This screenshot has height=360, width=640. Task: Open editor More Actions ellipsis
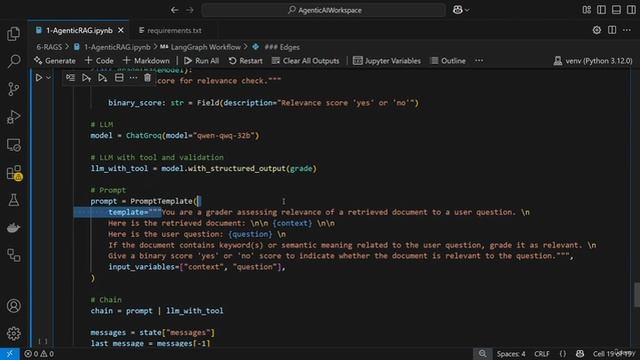pos(627,30)
